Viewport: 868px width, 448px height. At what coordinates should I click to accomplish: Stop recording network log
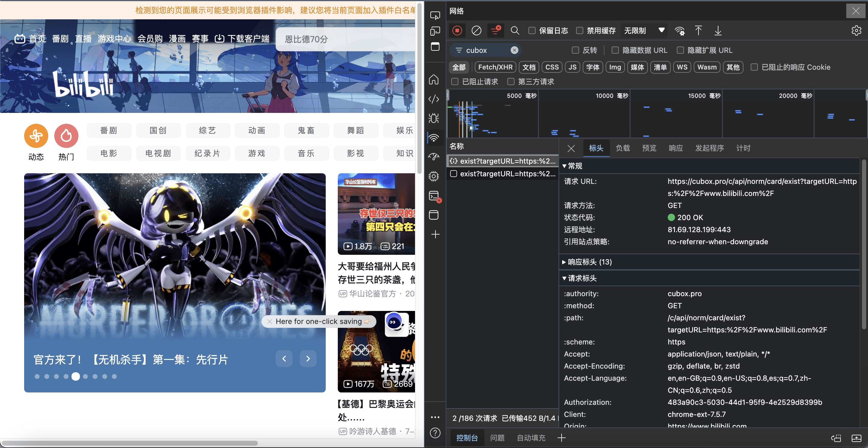click(x=457, y=31)
